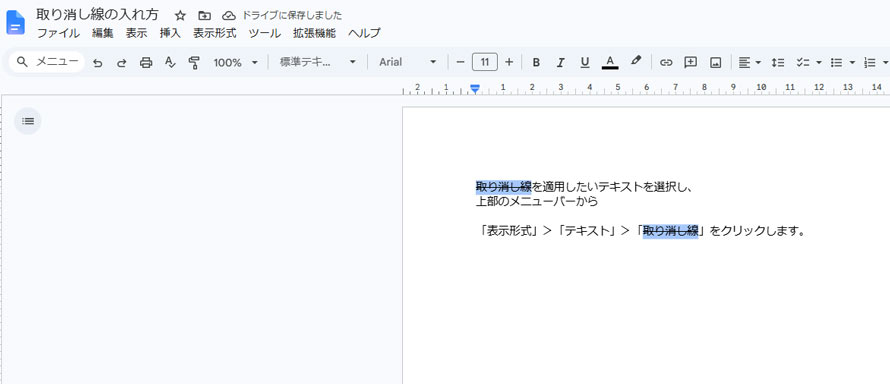Image resolution: width=890 pixels, height=384 pixels.
Task: Run spelling and grammar check icon
Action: tap(170, 62)
